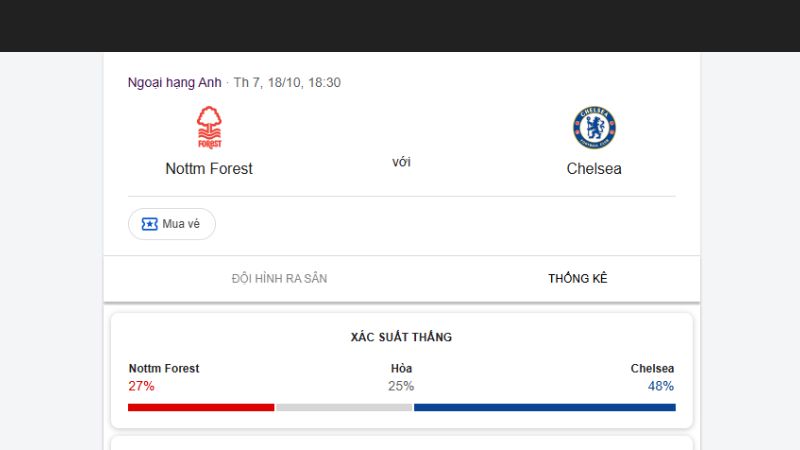800x450 pixels.
Task: Click the Nottingham Forest club crest
Action: coord(209,128)
